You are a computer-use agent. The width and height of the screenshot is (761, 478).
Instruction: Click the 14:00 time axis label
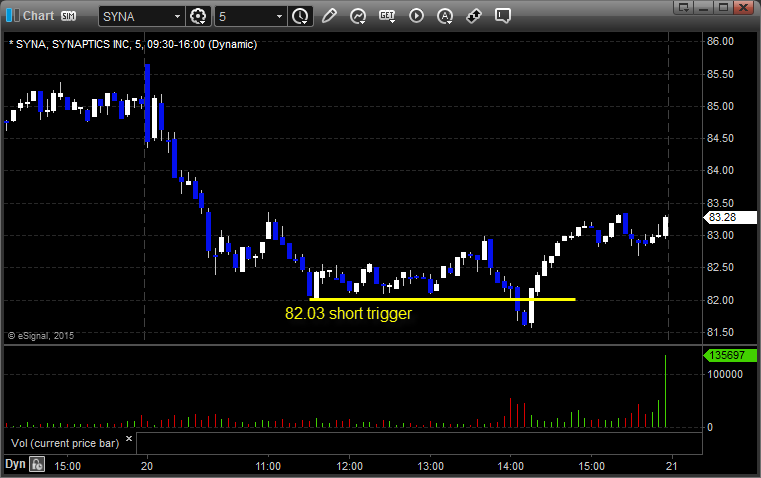click(x=511, y=466)
